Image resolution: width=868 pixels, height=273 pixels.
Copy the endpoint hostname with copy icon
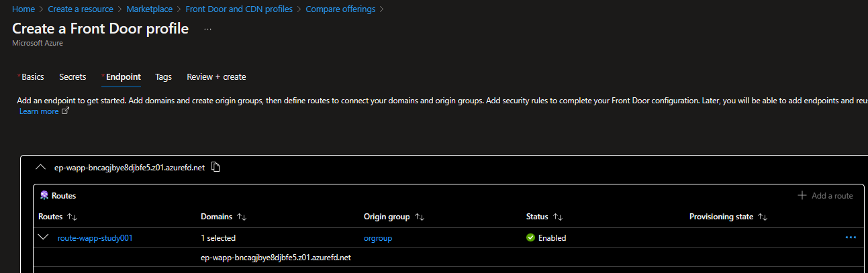[215, 167]
